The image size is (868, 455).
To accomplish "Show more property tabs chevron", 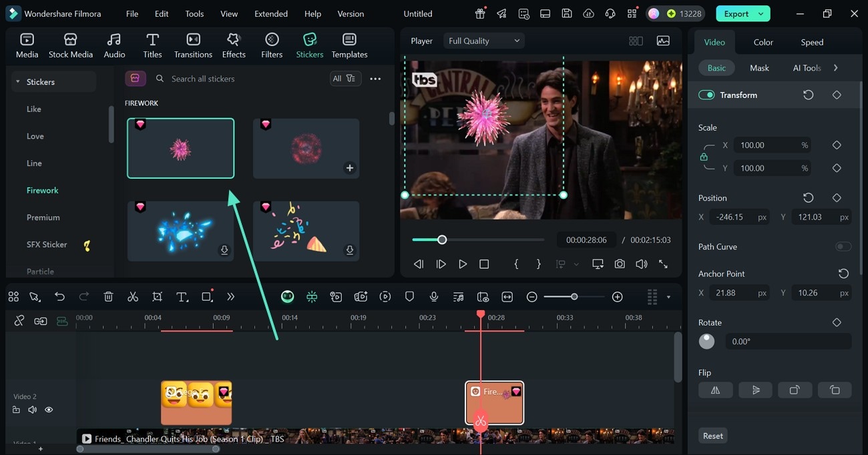I will (835, 68).
